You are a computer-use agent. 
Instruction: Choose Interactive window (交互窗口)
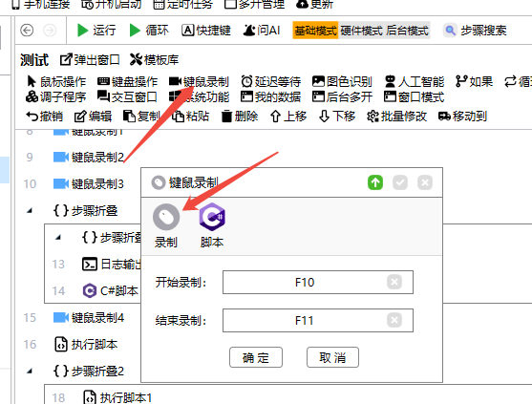click(127, 97)
